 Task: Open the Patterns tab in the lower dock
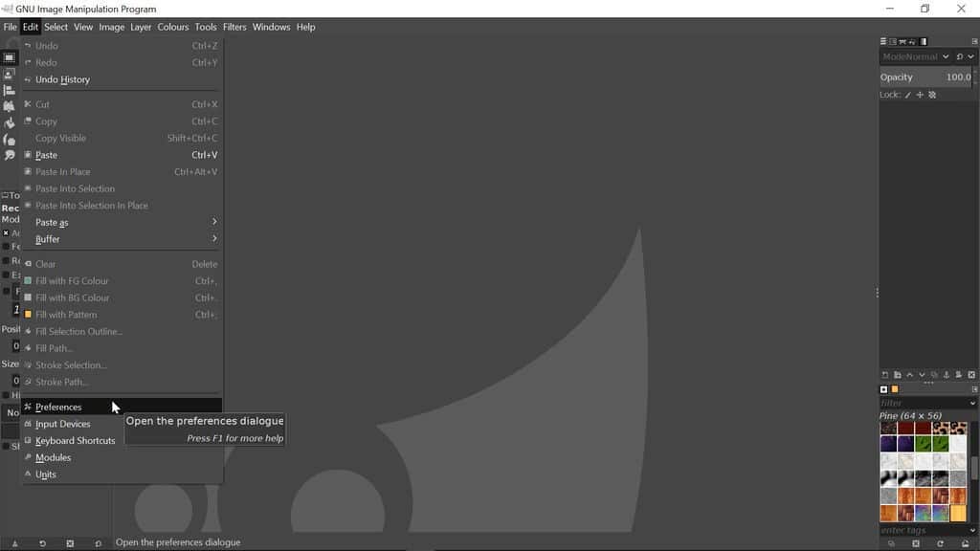pos(895,389)
